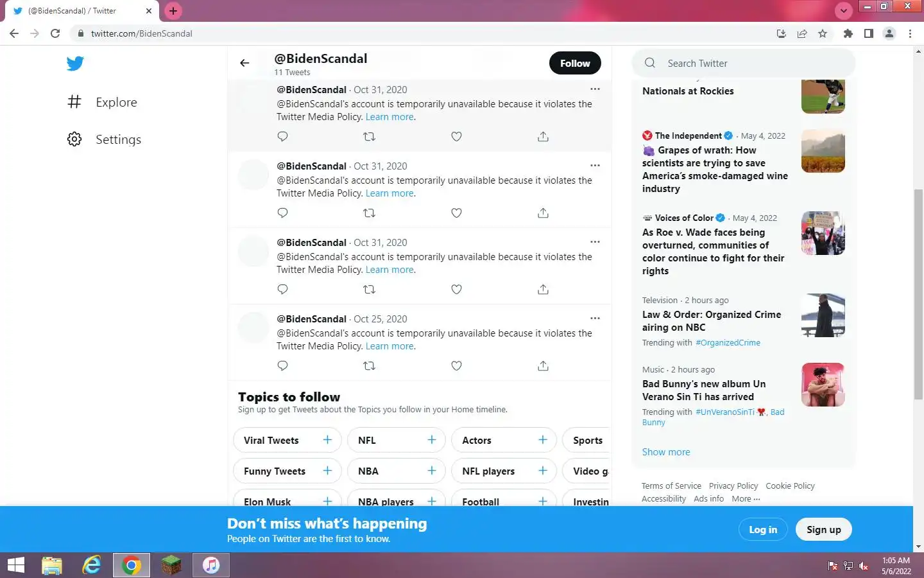This screenshot has height=578, width=924.
Task: Open the Chrome profile icon
Action: (x=889, y=33)
